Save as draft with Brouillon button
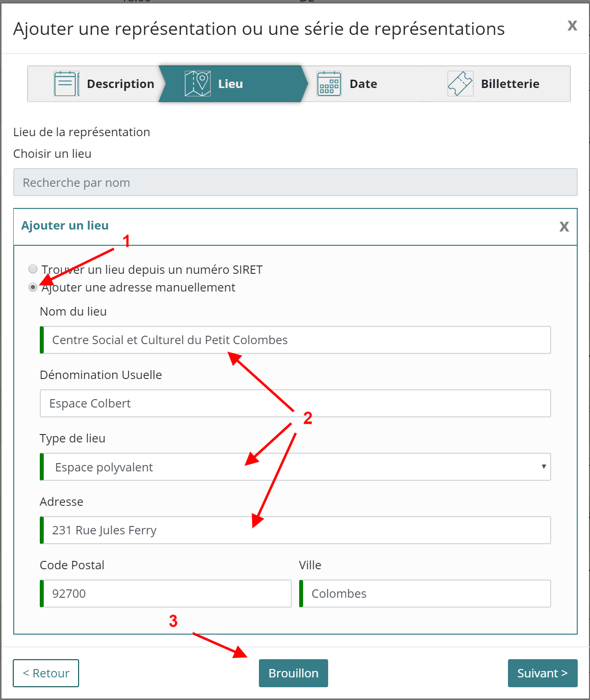The image size is (590, 700). 293,673
